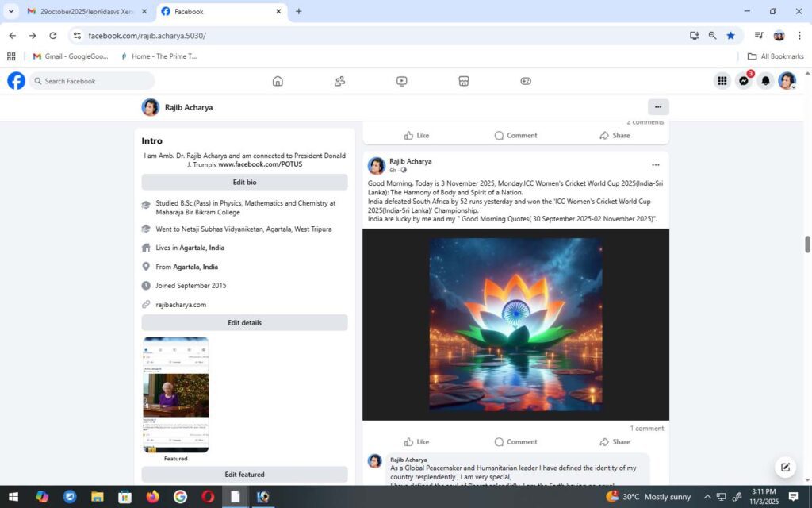
Task: Open the Facebook apps grid menu
Action: coord(722,81)
